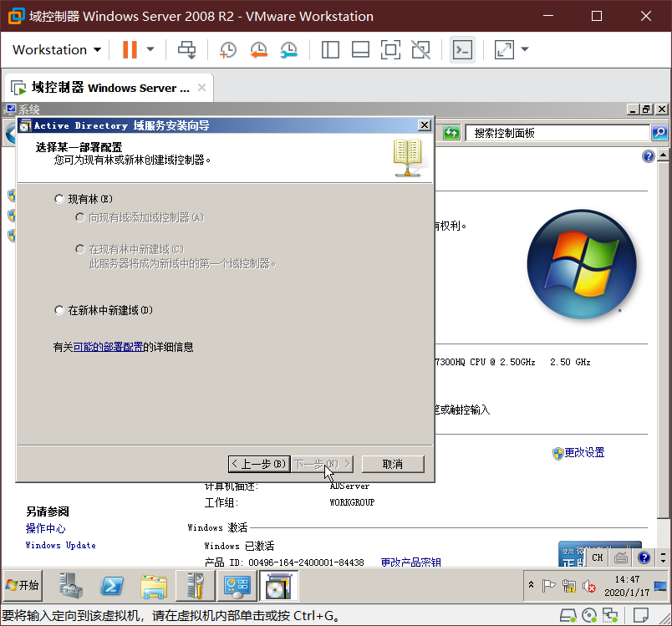Launch PowerShell from taskbar

112,586
